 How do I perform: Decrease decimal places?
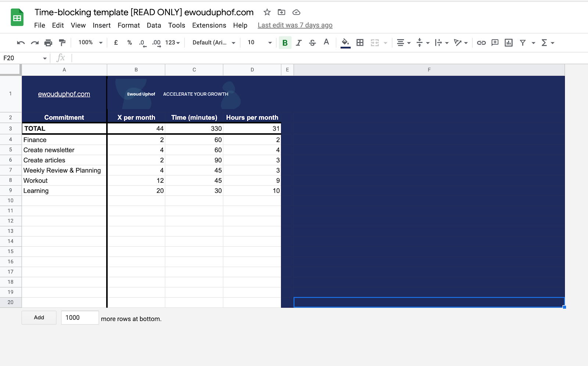[143, 43]
